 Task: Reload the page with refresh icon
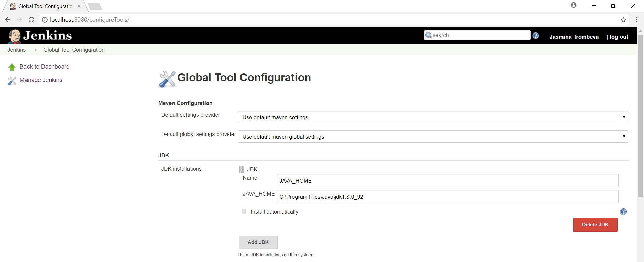click(31, 20)
